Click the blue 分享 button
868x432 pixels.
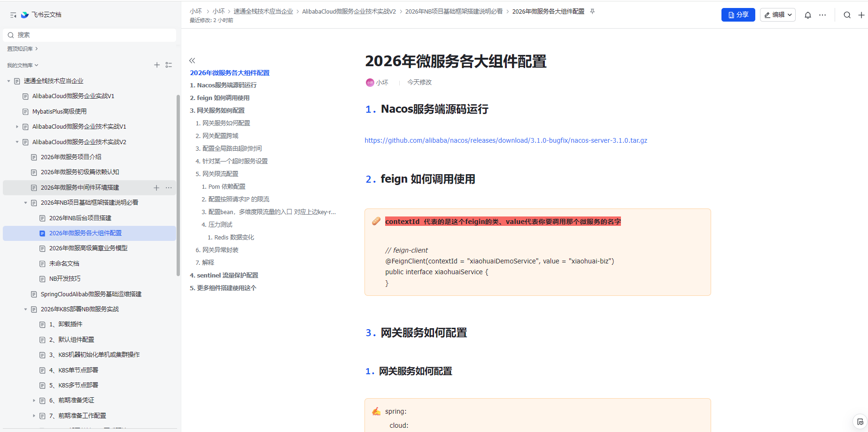point(738,15)
